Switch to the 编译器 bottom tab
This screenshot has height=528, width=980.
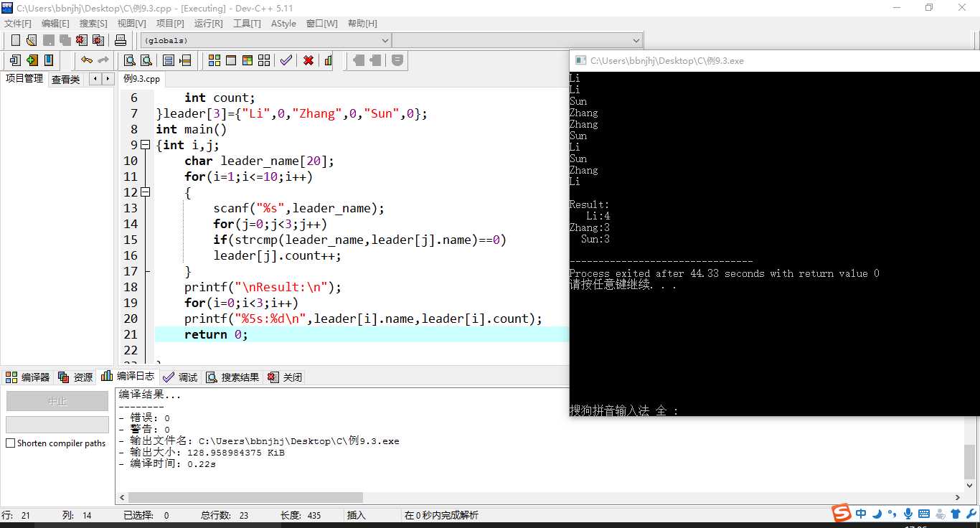pos(28,377)
